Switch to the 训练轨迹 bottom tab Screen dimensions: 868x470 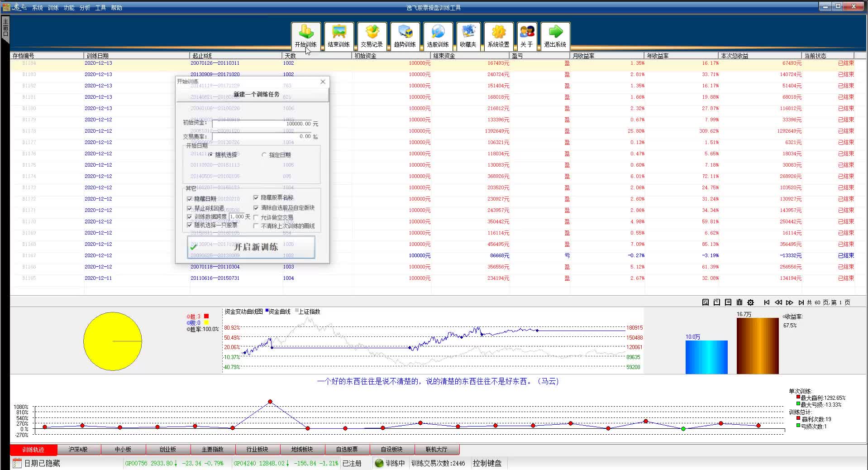point(33,450)
